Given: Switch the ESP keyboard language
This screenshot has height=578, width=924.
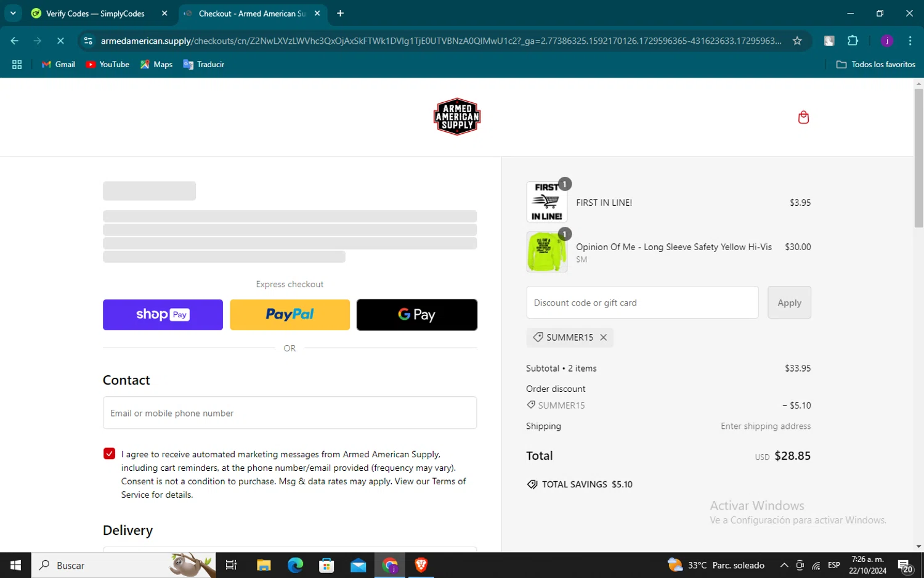Looking at the screenshot, I should click(x=834, y=565).
